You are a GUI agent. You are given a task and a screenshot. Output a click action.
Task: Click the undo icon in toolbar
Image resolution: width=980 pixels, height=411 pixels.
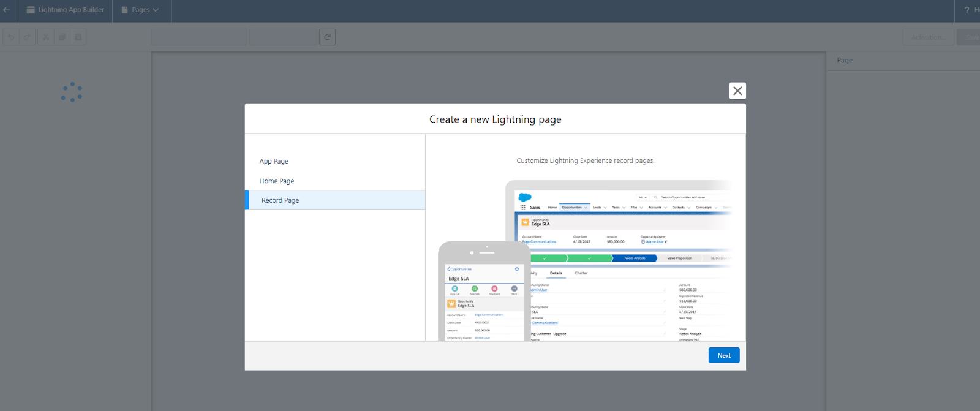(x=10, y=37)
